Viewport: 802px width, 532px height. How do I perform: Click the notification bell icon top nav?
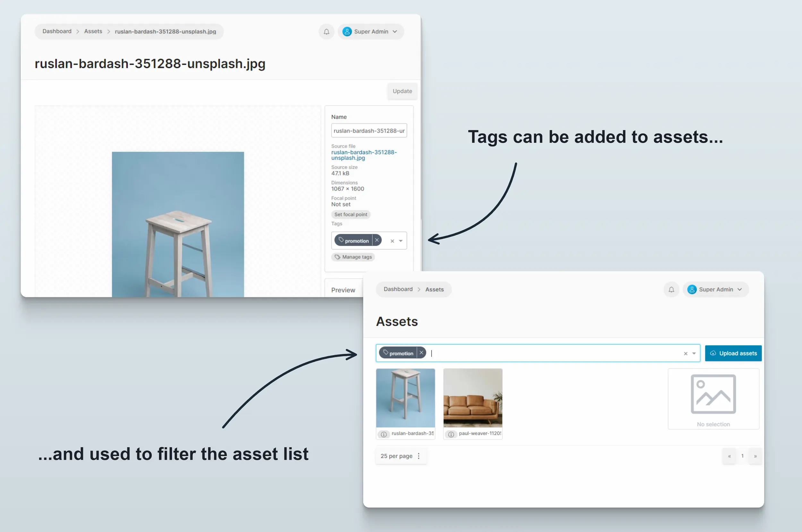326,31
